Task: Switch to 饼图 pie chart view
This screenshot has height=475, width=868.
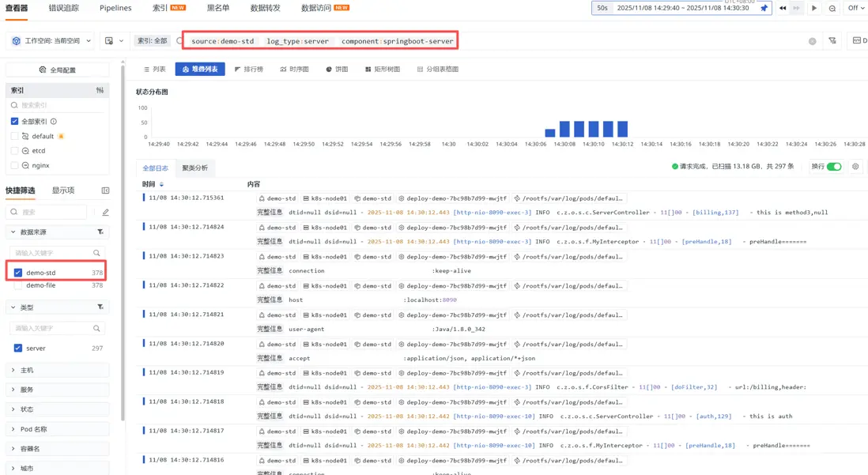Action: pyautogui.click(x=337, y=70)
